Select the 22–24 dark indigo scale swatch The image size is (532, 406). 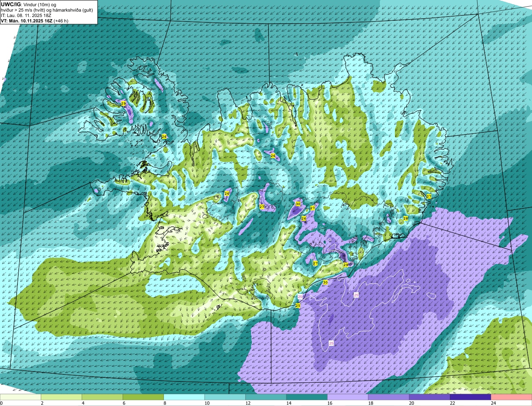coord(471,397)
